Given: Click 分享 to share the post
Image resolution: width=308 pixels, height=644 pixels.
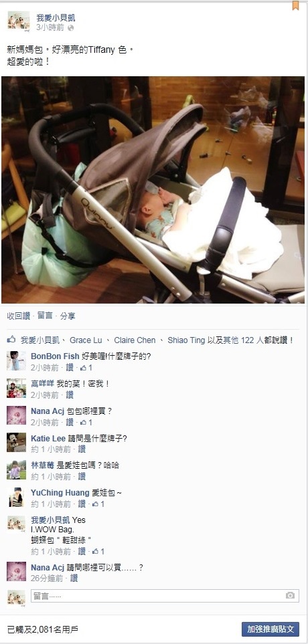Looking at the screenshot, I should tap(68, 316).
